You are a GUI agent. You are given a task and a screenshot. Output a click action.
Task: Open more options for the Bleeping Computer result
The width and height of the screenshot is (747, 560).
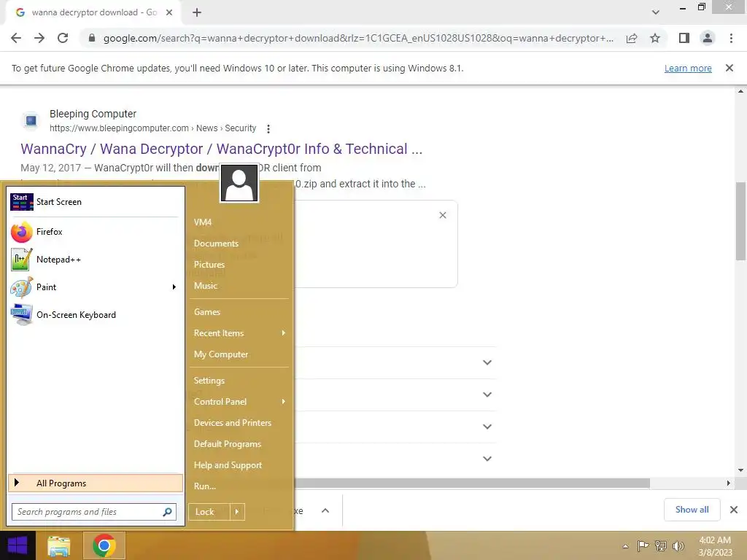[x=268, y=128]
